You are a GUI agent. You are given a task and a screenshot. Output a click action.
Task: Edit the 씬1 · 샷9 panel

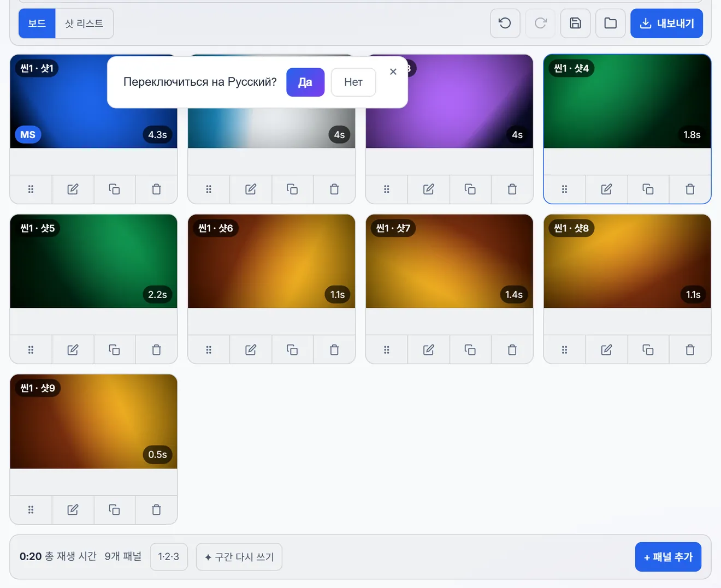[x=73, y=510]
